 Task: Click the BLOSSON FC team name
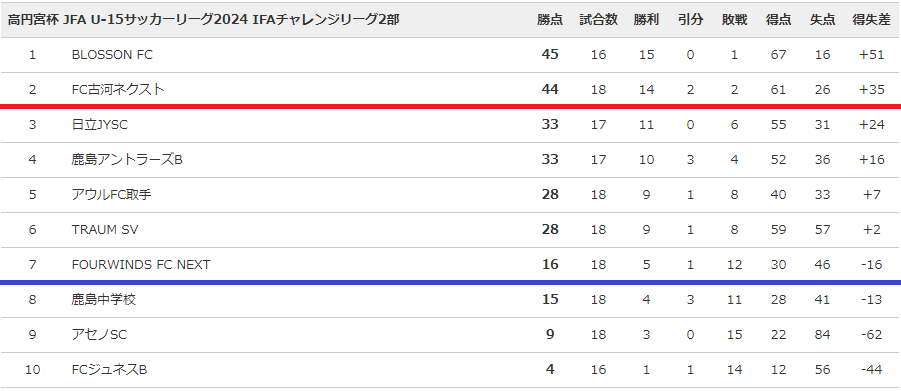112,55
